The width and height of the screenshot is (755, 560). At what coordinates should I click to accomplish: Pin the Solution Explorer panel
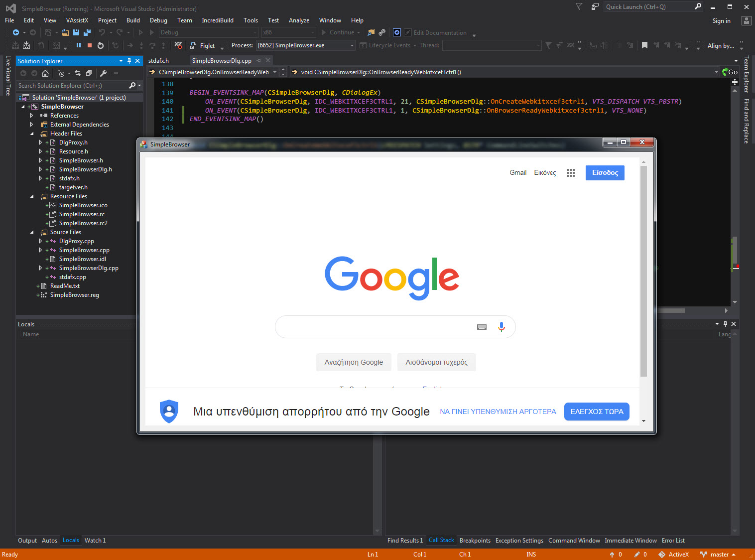(129, 61)
